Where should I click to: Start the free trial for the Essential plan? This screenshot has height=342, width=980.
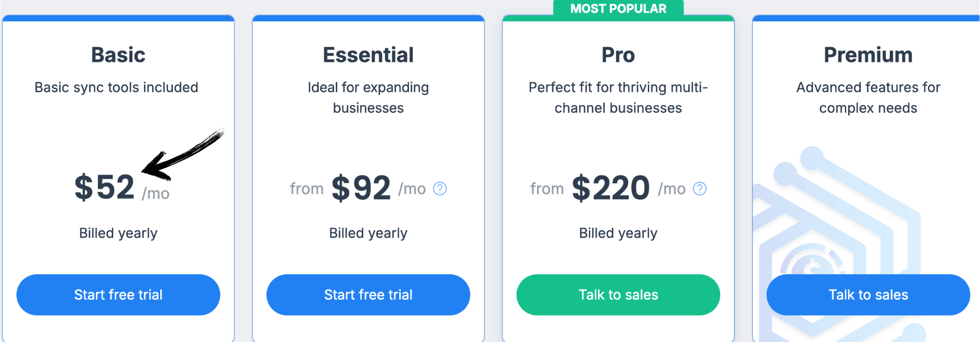pos(368,295)
